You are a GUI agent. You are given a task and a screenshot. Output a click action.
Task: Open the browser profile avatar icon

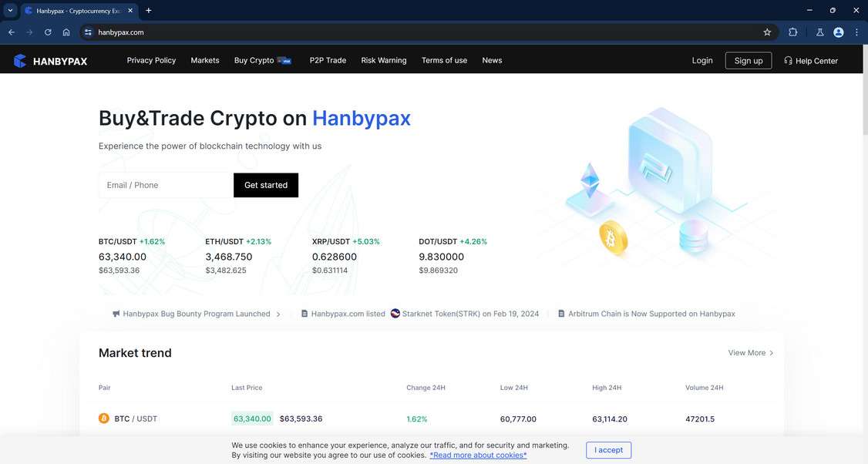point(839,32)
